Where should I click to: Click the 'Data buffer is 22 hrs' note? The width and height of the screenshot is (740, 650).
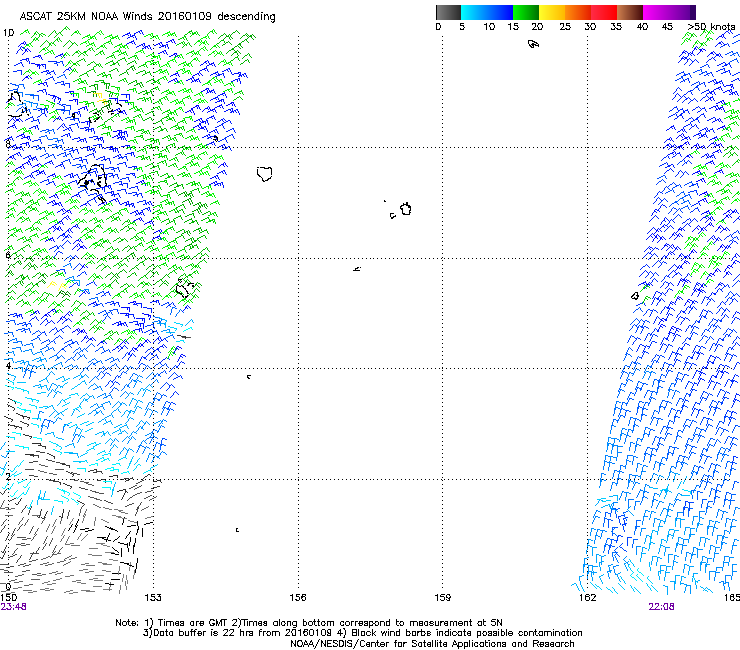(x=362, y=633)
